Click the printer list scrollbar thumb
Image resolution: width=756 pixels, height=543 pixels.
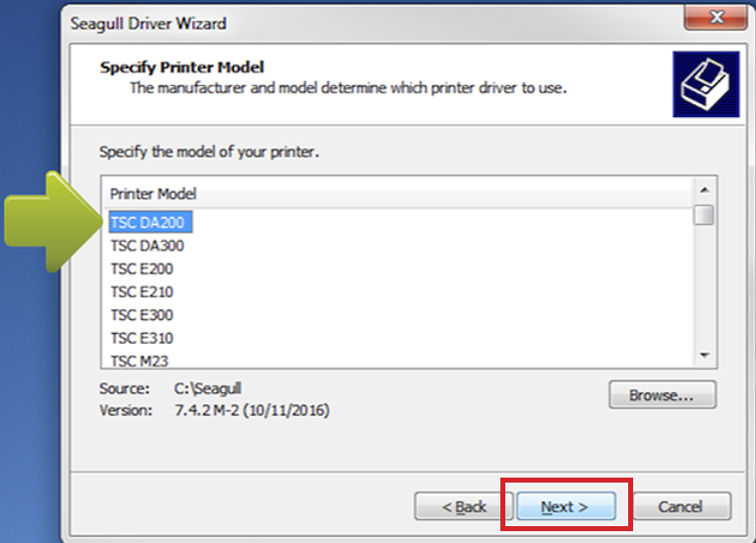704,215
